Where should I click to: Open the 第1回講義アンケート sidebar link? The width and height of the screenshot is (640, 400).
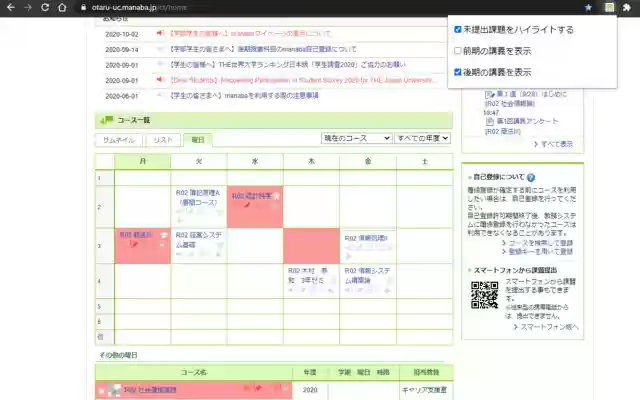pos(527,121)
